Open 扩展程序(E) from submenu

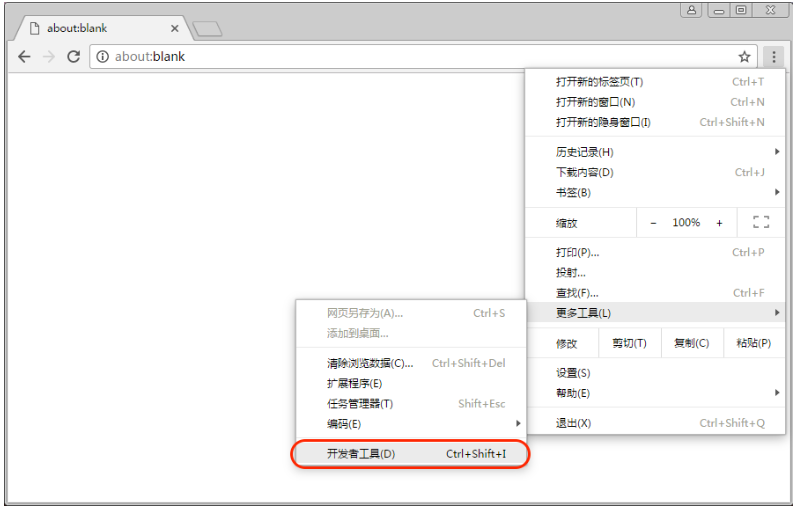coord(411,383)
